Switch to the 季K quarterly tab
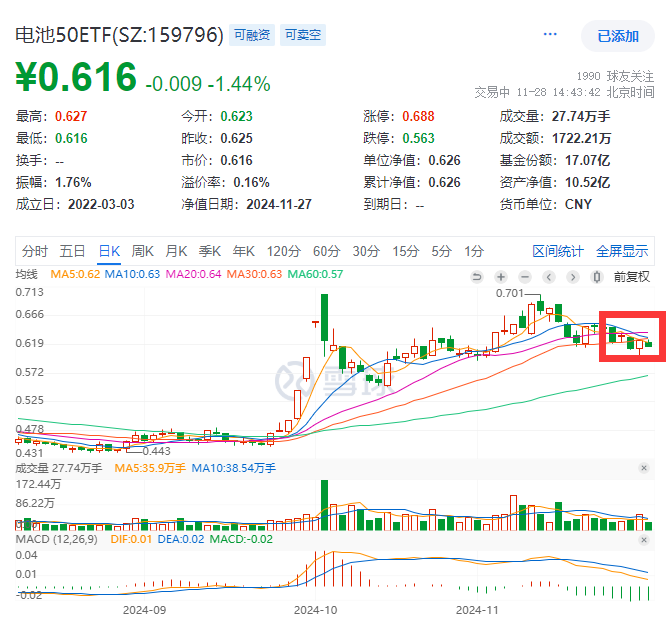 pos(210,251)
